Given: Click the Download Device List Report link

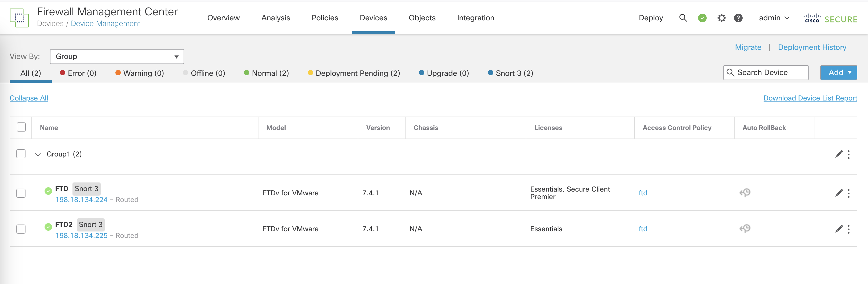Looking at the screenshot, I should tap(810, 98).
